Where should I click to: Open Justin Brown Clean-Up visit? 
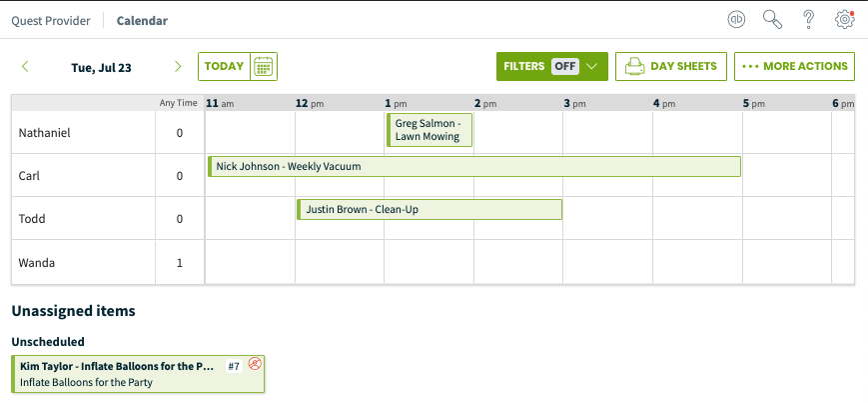[x=430, y=210]
